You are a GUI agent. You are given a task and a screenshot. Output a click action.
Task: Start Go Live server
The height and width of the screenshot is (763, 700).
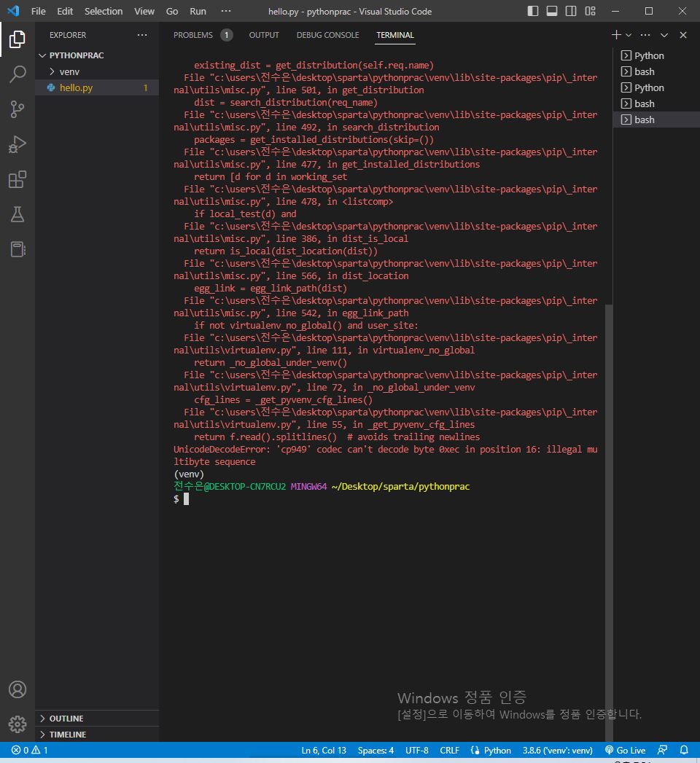pos(626,750)
